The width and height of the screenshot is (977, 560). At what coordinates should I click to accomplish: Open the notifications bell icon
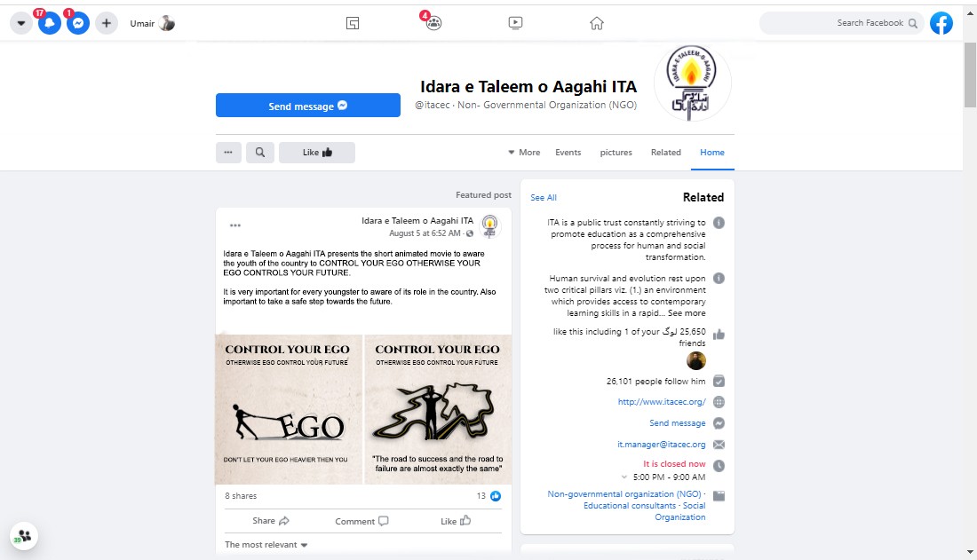coord(49,24)
